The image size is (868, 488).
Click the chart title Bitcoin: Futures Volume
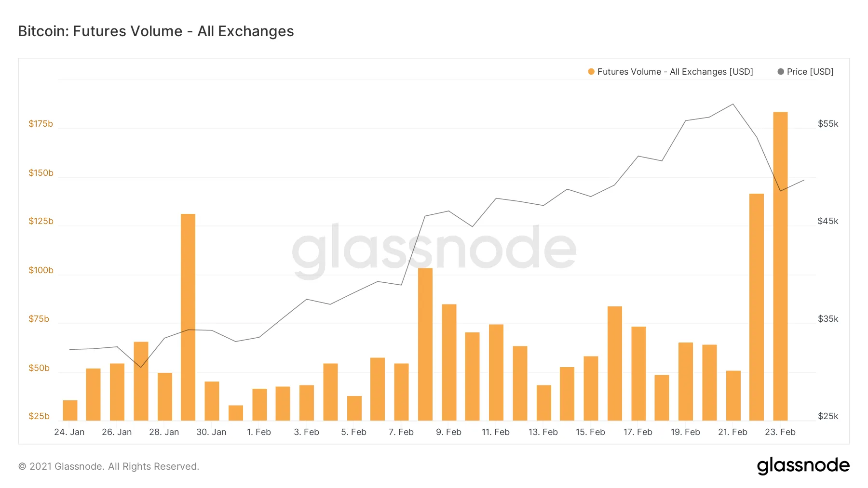coord(156,31)
